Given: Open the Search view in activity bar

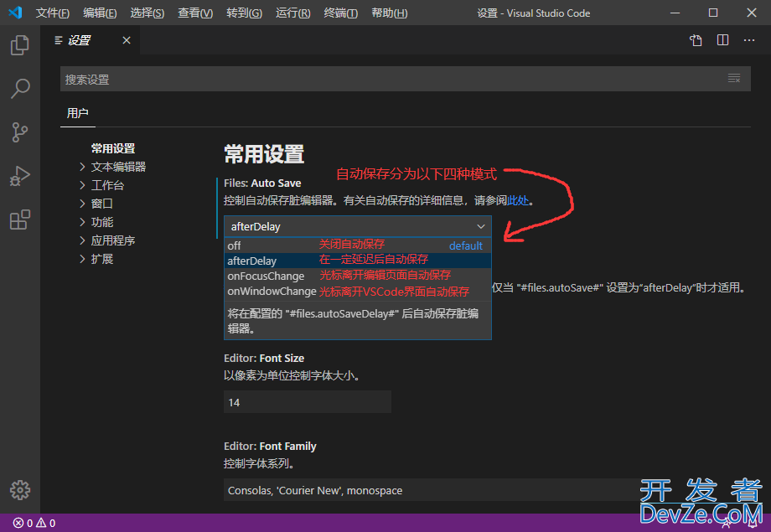Looking at the screenshot, I should [19, 89].
